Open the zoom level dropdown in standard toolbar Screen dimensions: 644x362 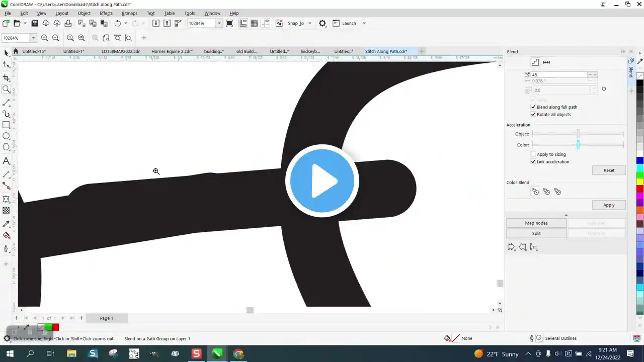tap(219, 23)
